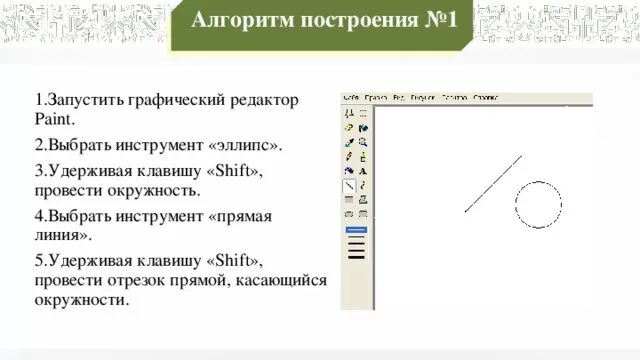This screenshot has height=360, width=640.
Task: Activate the Airbrush tool
Action: pos(349,171)
